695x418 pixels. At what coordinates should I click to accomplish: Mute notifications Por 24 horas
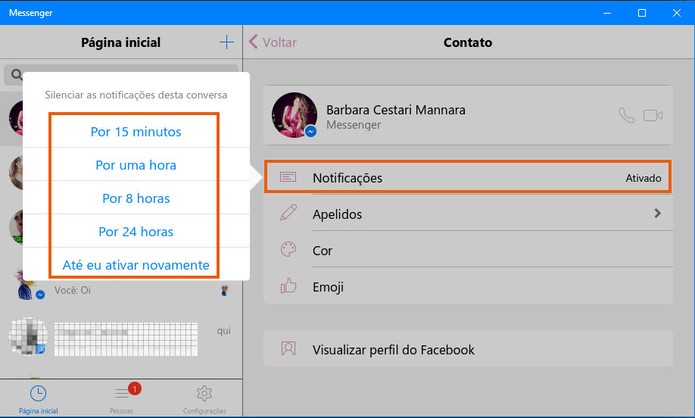tap(136, 231)
